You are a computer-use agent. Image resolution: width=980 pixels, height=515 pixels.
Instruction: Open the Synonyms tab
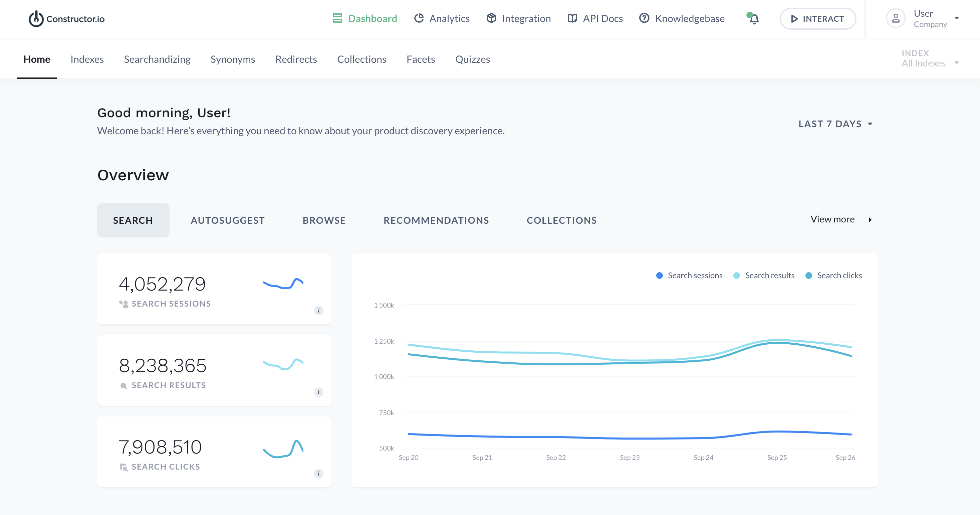tap(233, 59)
